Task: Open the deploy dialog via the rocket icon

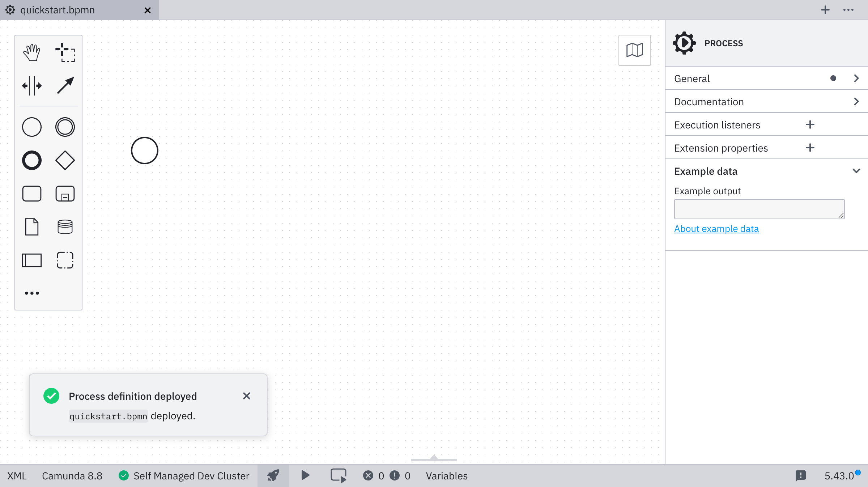Action: tap(273, 476)
